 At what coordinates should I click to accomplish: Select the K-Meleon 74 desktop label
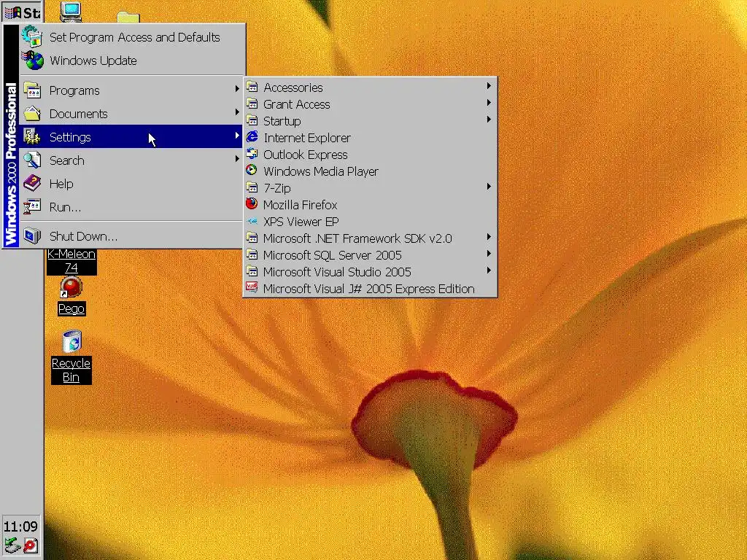71,261
